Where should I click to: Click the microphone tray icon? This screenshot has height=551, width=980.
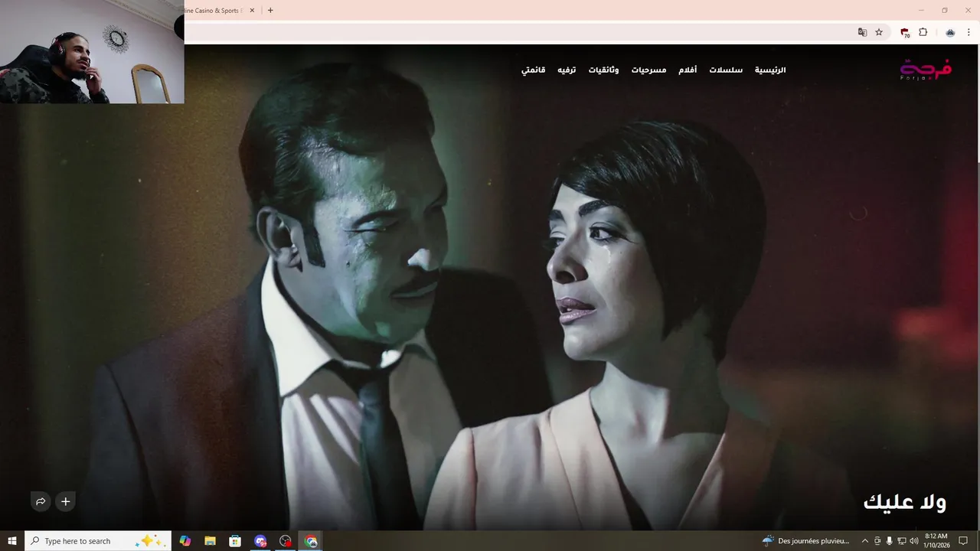point(890,541)
